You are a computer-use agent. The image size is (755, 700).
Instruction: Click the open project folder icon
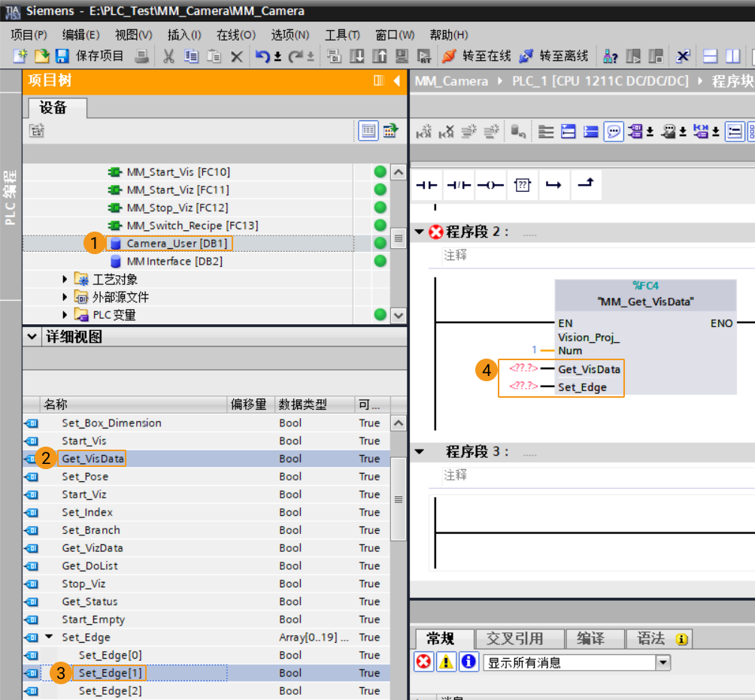[x=42, y=56]
